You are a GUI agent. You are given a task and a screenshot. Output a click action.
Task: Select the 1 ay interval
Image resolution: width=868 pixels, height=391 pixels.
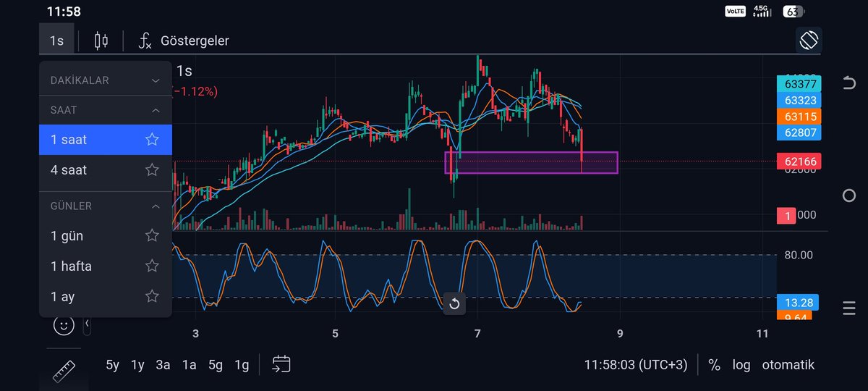pyautogui.click(x=106, y=297)
